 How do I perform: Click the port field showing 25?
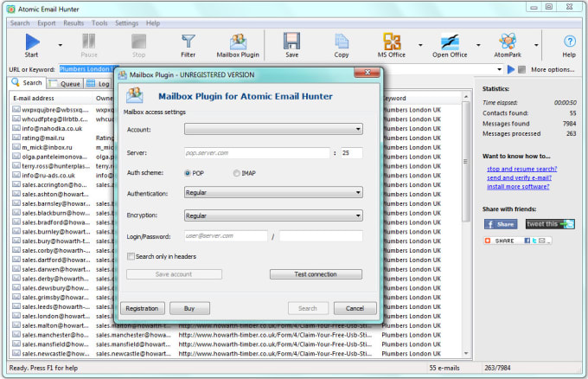click(352, 153)
